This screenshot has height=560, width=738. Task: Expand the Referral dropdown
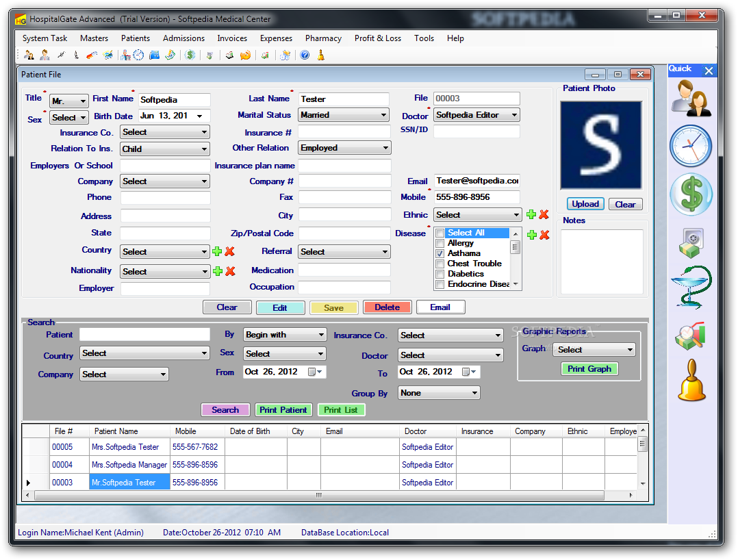(x=344, y=252)
